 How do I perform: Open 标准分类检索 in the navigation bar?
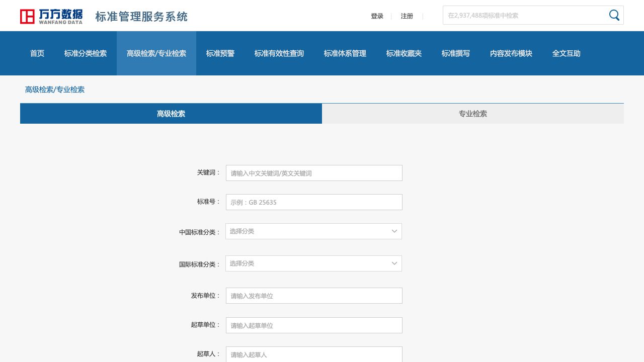point(86,53)
